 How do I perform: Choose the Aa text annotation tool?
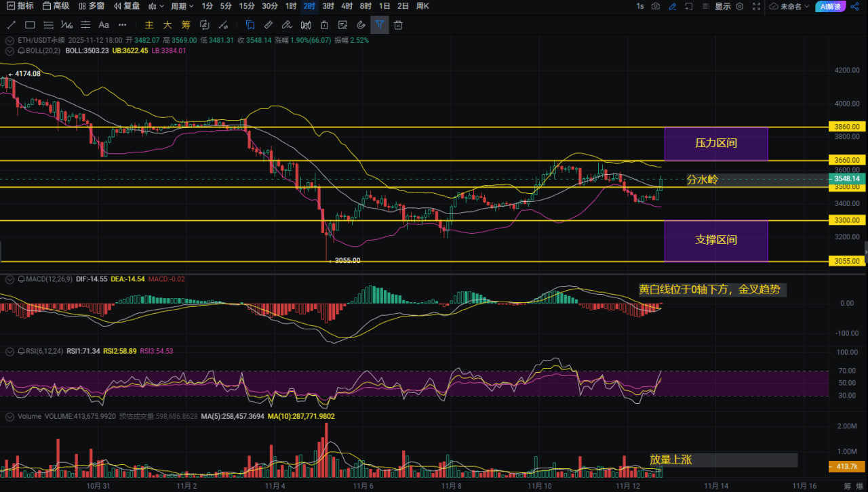point(103,25)
